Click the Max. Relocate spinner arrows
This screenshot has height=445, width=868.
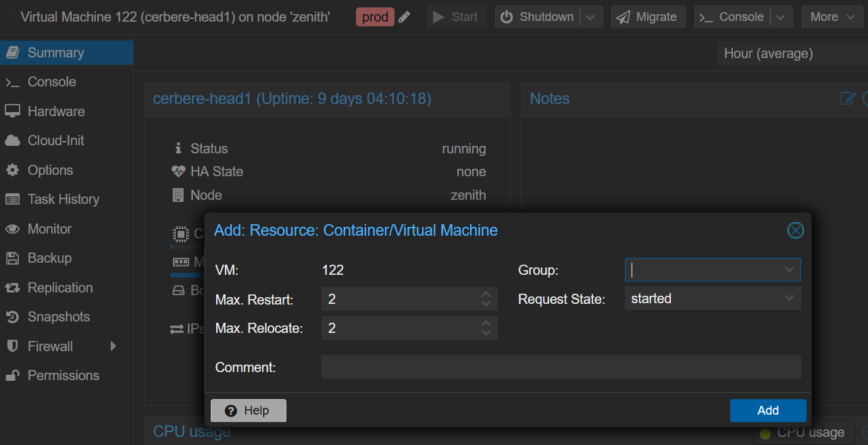(x=486, y=328)
